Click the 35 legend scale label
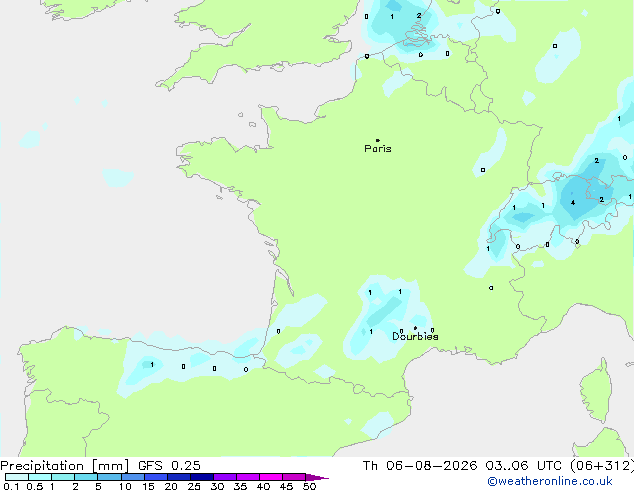Image resolution: width=634 pixels, height=490 pixels. click(x=241, y=486)
